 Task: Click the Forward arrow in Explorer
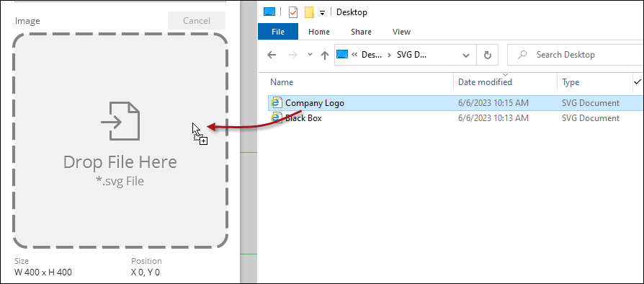pos(293,55)
